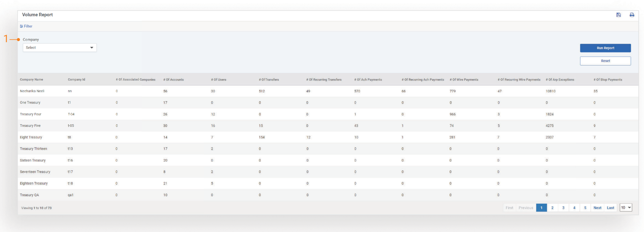Click the Last page link
The height and width of the screenshot is (232, 644).
point(610,208)
